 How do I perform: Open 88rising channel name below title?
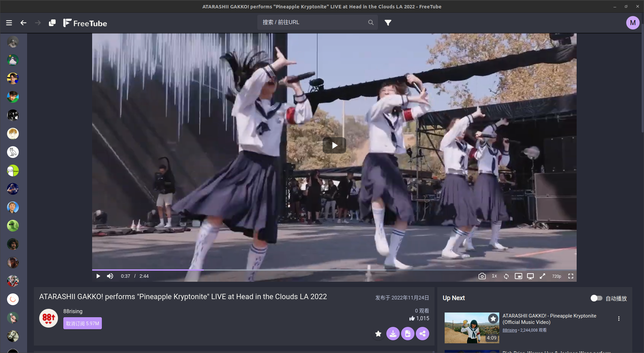tap(73, 311)
